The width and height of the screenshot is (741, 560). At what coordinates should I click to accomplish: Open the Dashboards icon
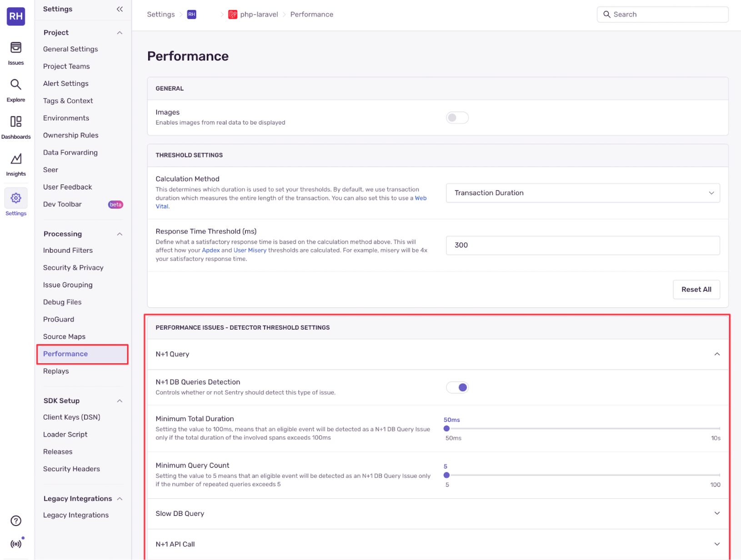tap(16, 121)
